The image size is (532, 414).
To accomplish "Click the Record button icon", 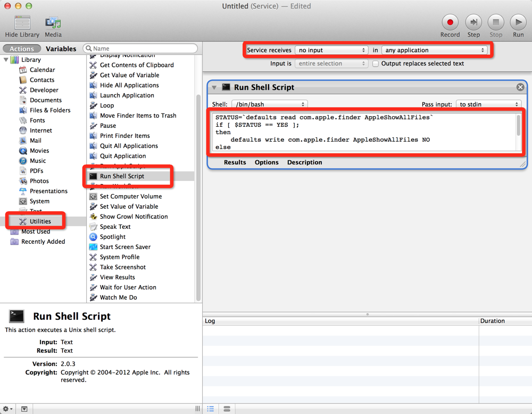I will [450, 22].
